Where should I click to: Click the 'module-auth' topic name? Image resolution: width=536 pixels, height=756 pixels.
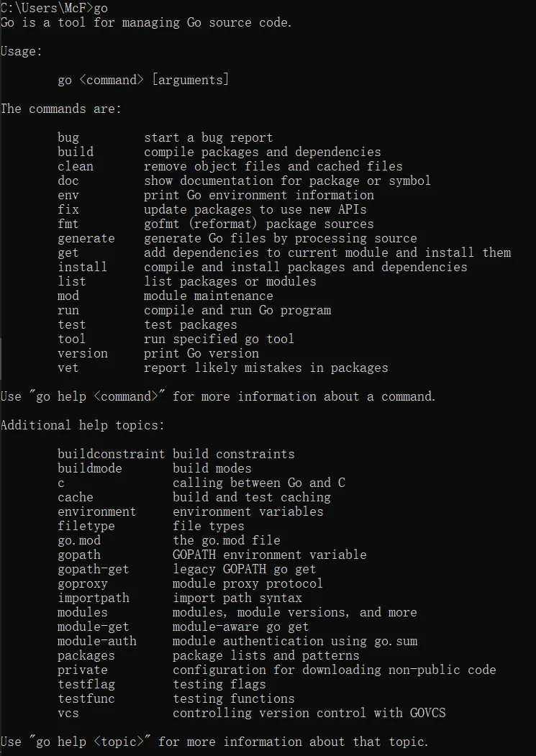coord(97,641)
